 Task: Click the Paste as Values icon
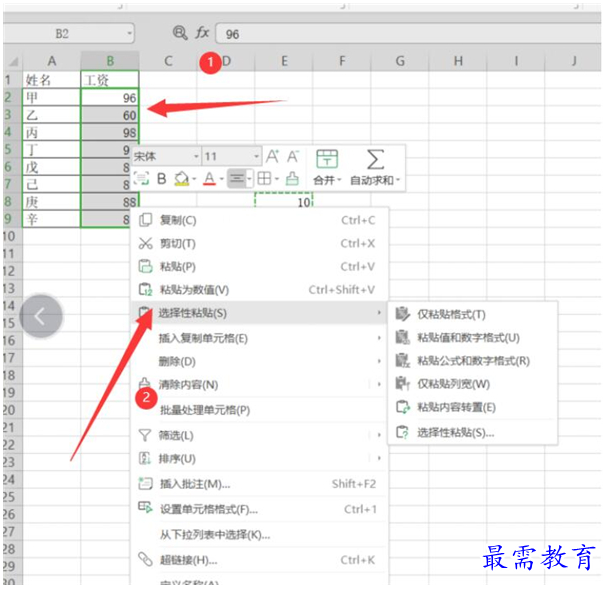pos(146,289)
